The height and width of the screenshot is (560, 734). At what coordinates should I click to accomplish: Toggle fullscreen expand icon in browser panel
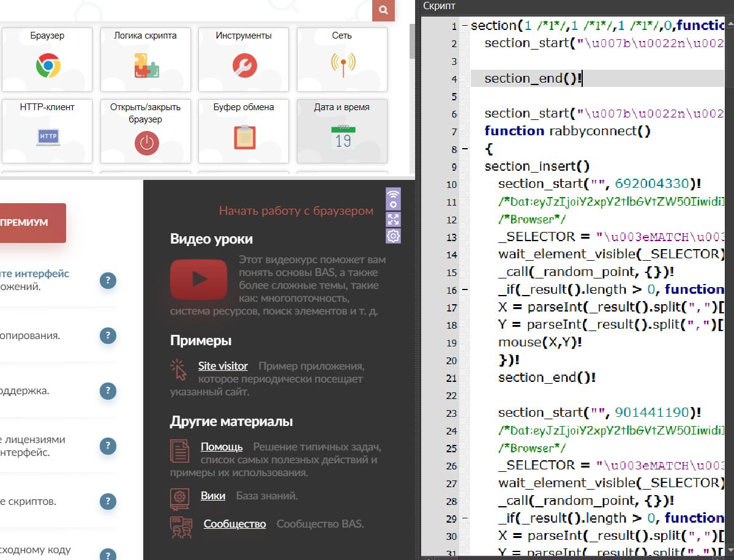(x=393, y=219)
